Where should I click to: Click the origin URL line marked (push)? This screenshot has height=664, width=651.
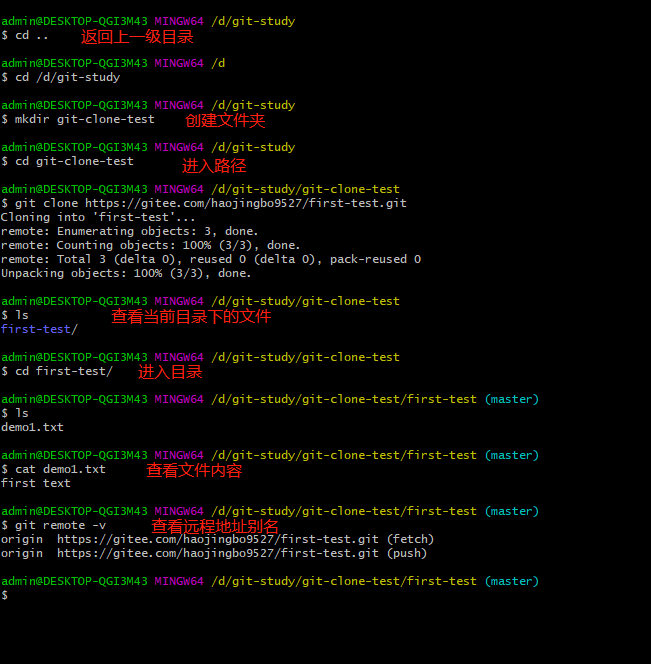tap(214, 553)
